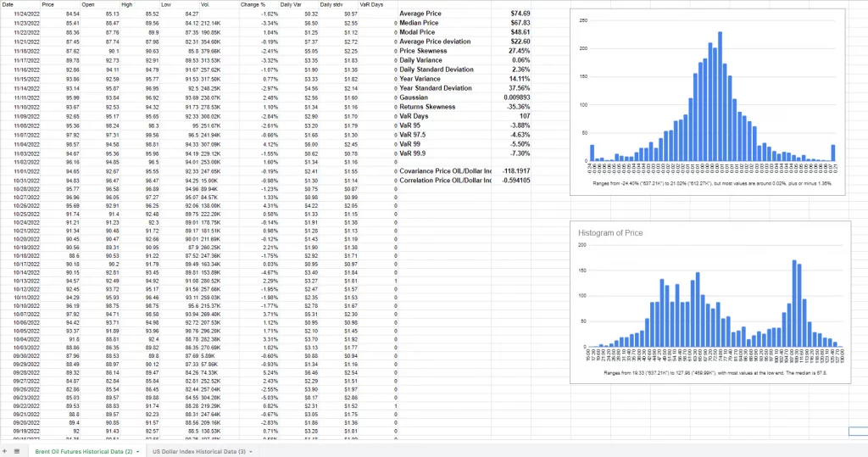Switch to US Dollar Index Historical Data tab

pyautogui.click(x=199, y=451)
